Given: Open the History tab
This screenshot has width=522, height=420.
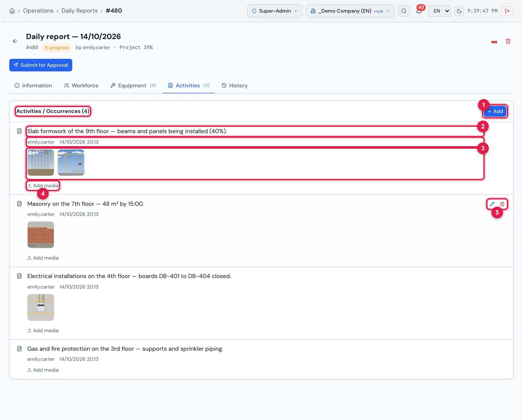Looking at the screenshot, I should point(235,86).
